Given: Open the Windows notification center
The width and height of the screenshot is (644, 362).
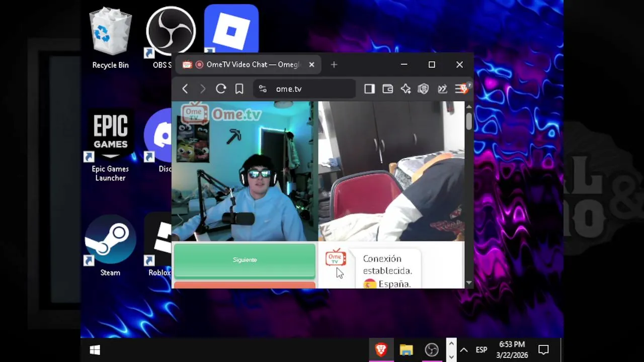Looking at the screenshot, I should pyautogui.click(x=543, y=350).
